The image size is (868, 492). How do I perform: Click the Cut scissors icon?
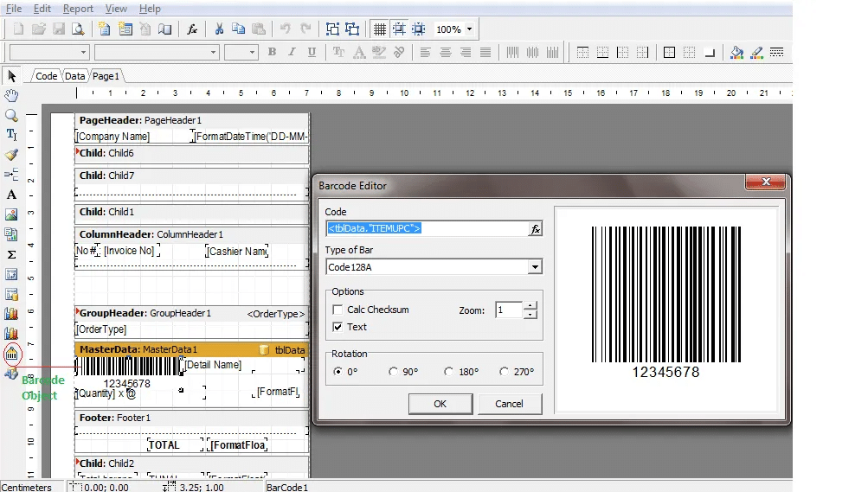[x=219, y=29]
